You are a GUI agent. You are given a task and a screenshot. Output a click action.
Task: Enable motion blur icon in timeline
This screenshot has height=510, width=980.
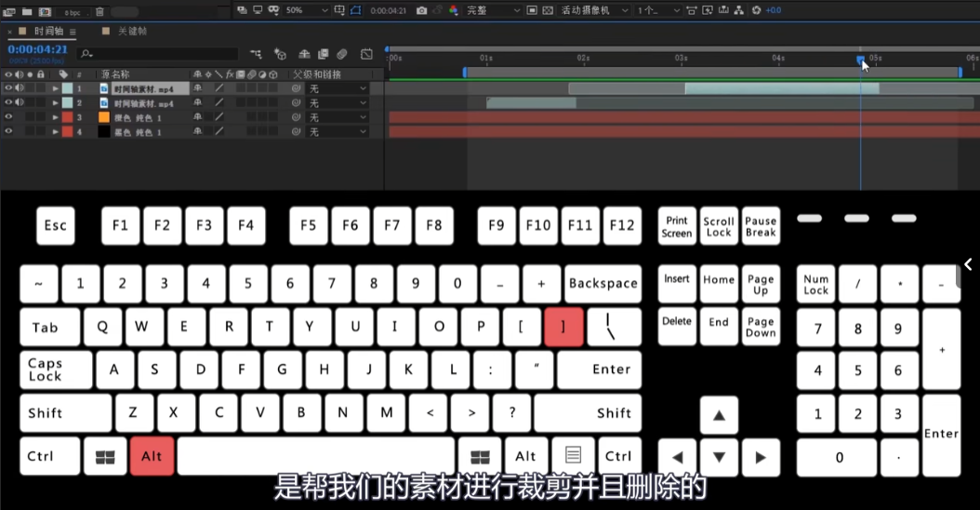click(342, 54)
